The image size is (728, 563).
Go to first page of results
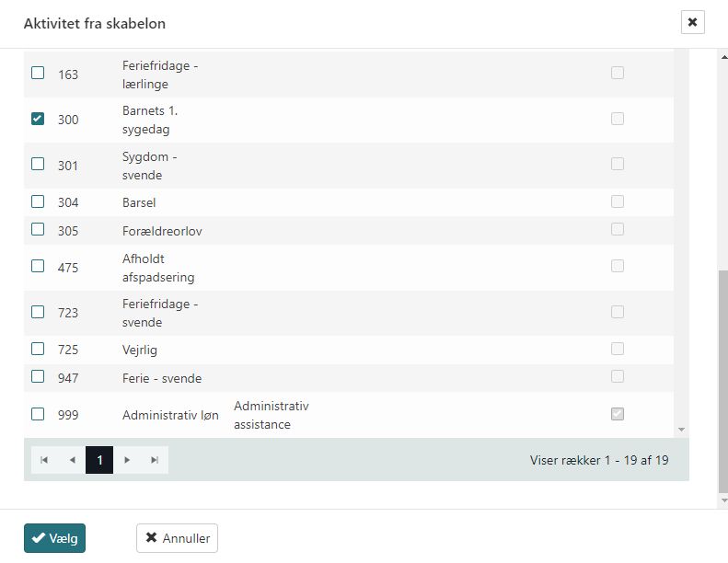(x=44, y=460)
